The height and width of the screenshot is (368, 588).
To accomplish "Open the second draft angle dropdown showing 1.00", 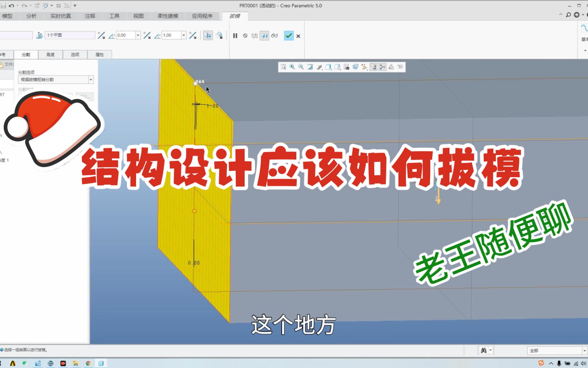I will 183,35.
